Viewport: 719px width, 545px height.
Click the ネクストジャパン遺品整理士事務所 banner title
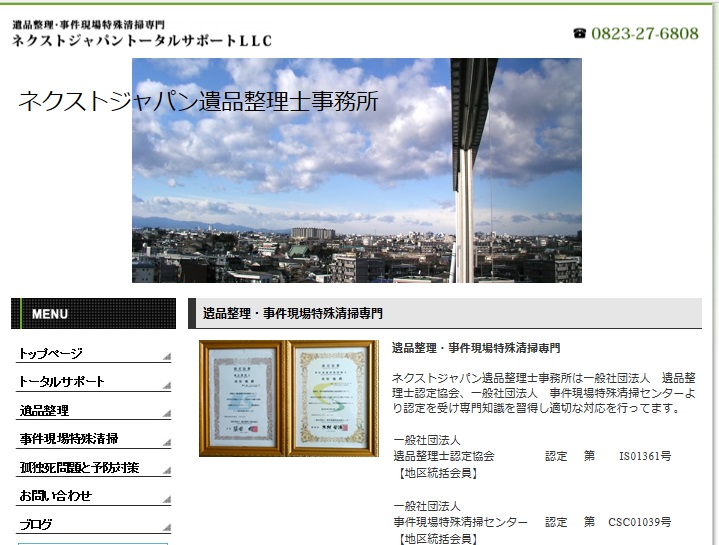pos(198,101)
